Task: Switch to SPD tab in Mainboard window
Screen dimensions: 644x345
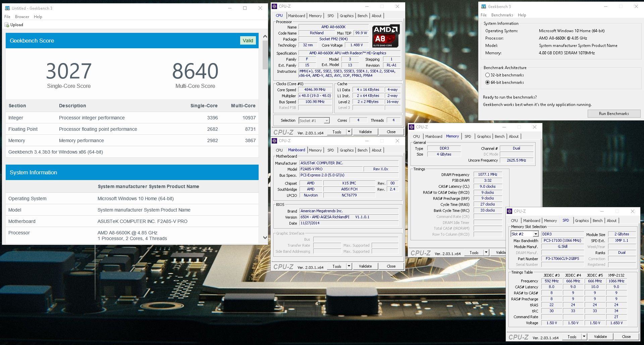Action: coord(331,150)
